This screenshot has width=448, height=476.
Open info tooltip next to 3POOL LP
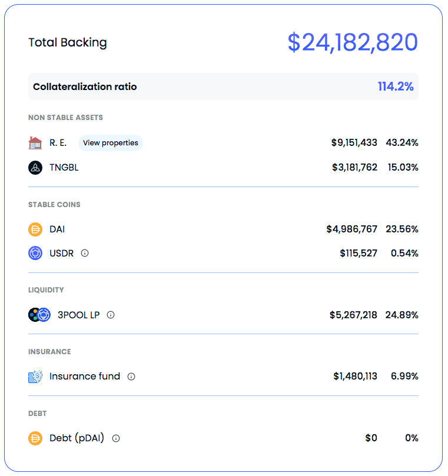tap(111, 315)
